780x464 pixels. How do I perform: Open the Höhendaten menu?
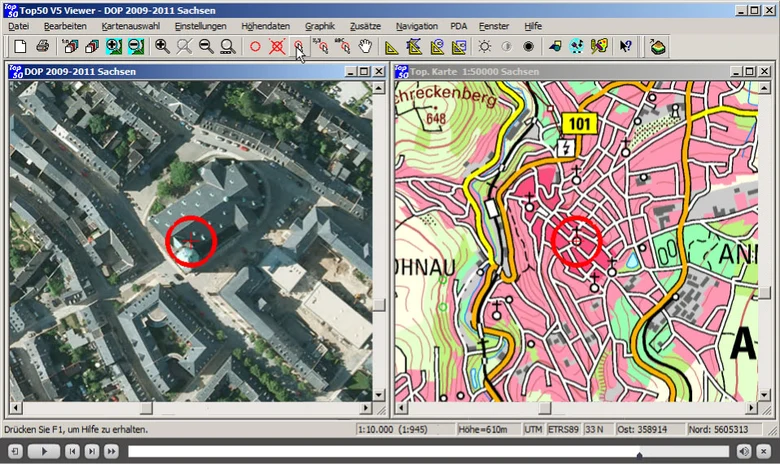tap(265, 26)
